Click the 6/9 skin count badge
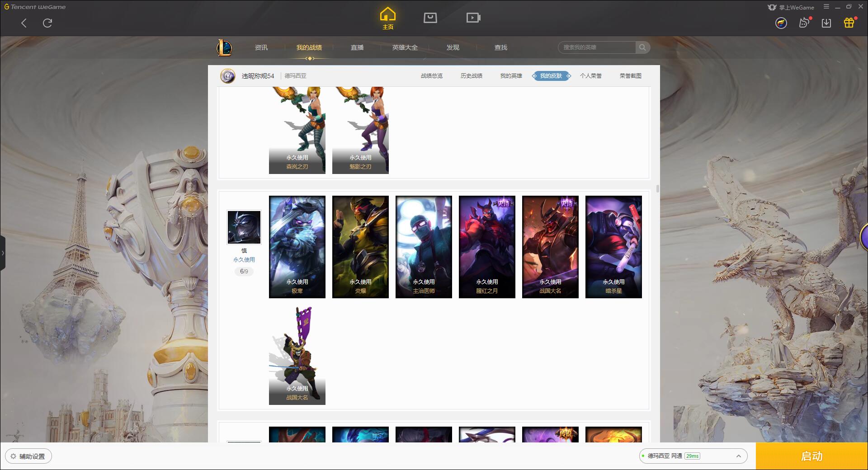The width and height of the screenshot is (868, 470). click(x=244, y=271)
